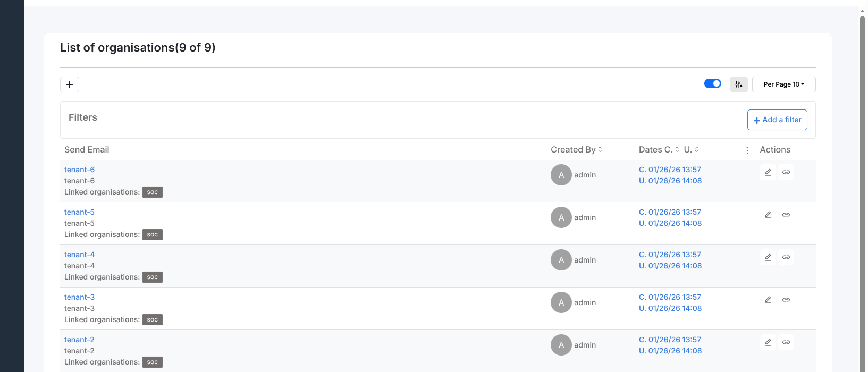Open the Per Page 10 dropdown
This screenshot has height=372, width=868.
tap(784, 84)
